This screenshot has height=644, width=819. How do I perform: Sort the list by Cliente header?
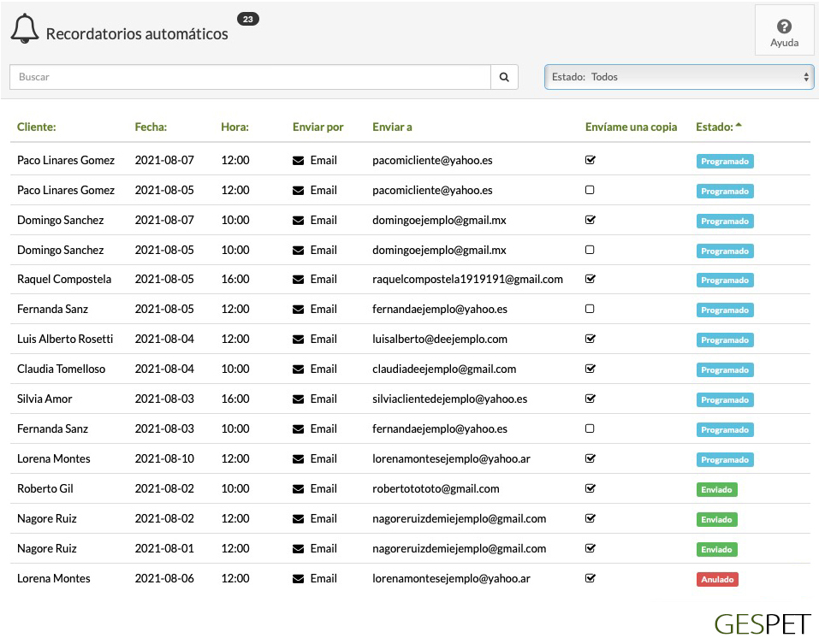pos(36,127)
